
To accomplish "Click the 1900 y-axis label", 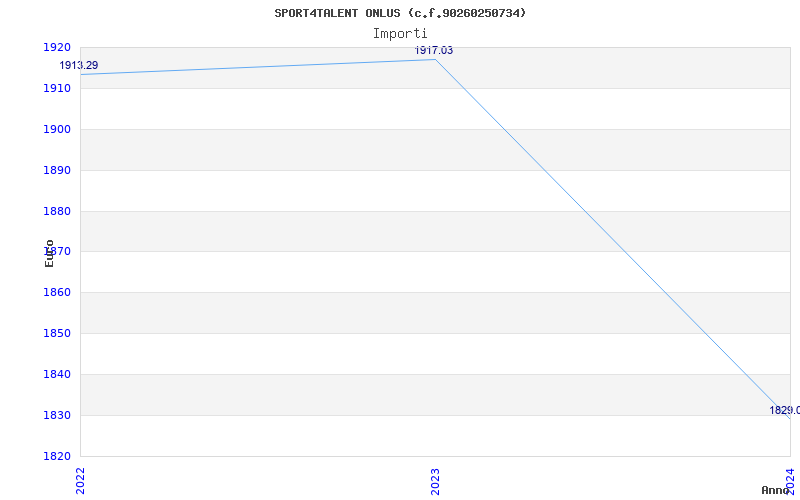I will coord(57,129).
